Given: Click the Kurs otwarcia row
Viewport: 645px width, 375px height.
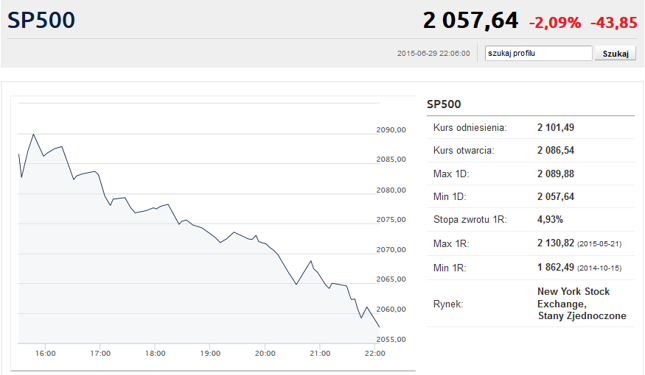Looking at the screenshot, I should pos(531,150).
